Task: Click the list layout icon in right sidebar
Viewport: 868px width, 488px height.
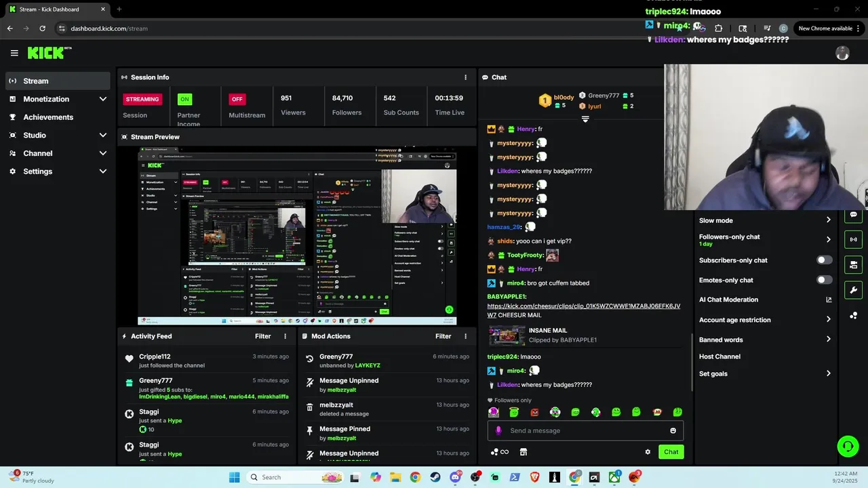Action: click(x=853, y=264)
